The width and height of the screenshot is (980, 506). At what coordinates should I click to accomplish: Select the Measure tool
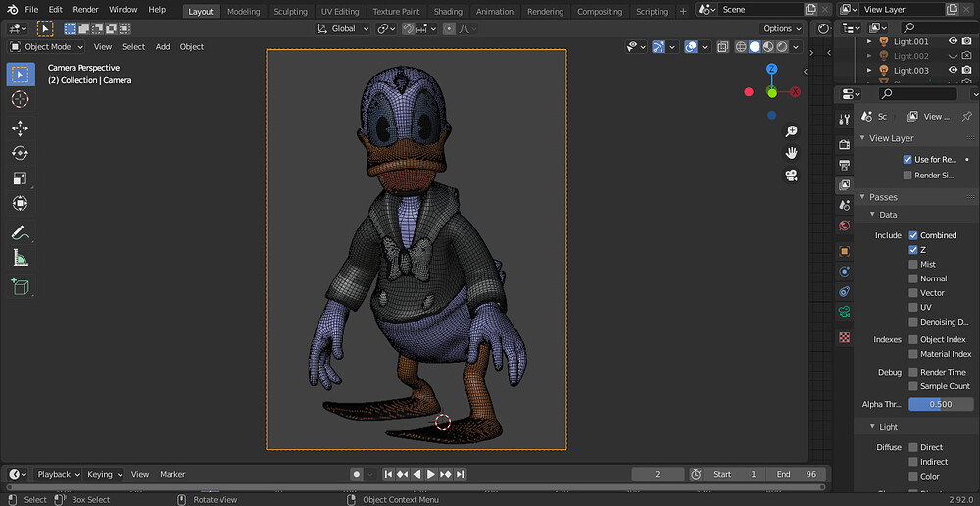(x=20, y=258)
